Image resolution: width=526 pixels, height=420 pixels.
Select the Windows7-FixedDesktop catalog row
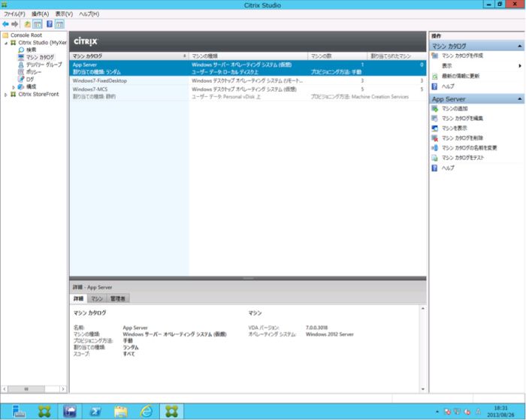click(x=248, y=80)
